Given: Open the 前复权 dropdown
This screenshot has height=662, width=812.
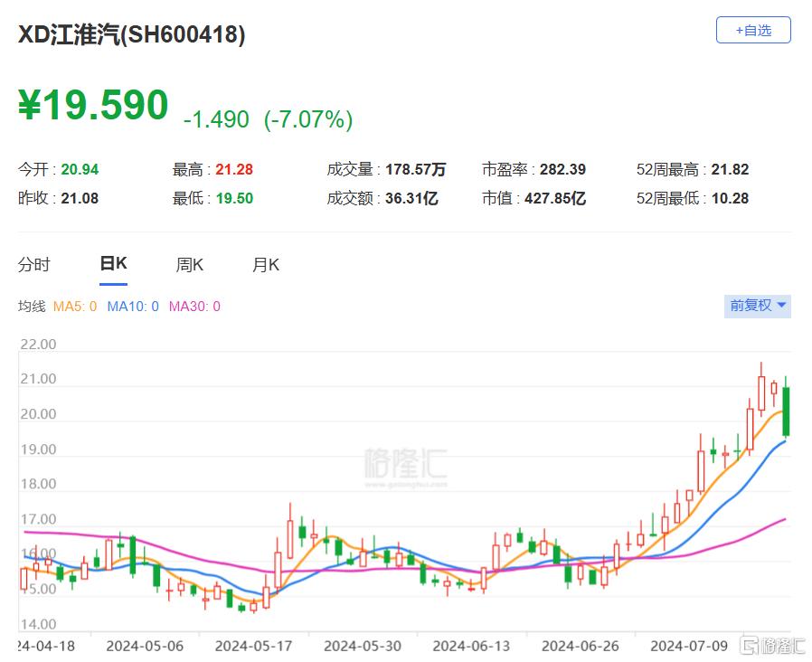Looking at the screenshot, I should [757, 306].
